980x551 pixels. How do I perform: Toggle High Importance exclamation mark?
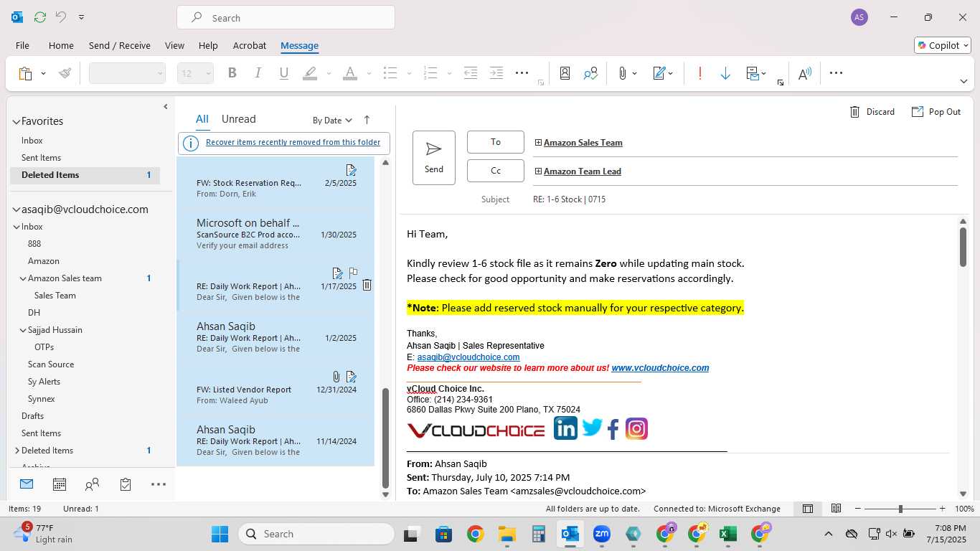click(x=699, y=73)
